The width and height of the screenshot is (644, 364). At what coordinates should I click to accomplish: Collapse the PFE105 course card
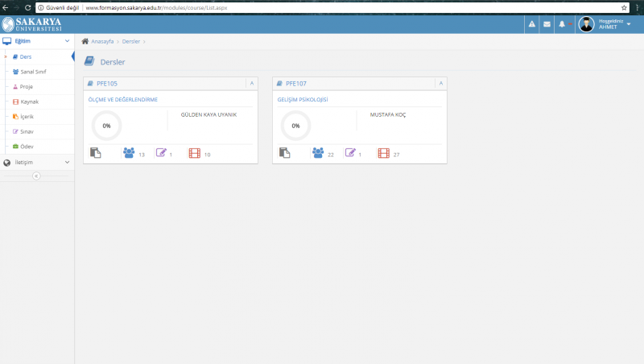251,83
